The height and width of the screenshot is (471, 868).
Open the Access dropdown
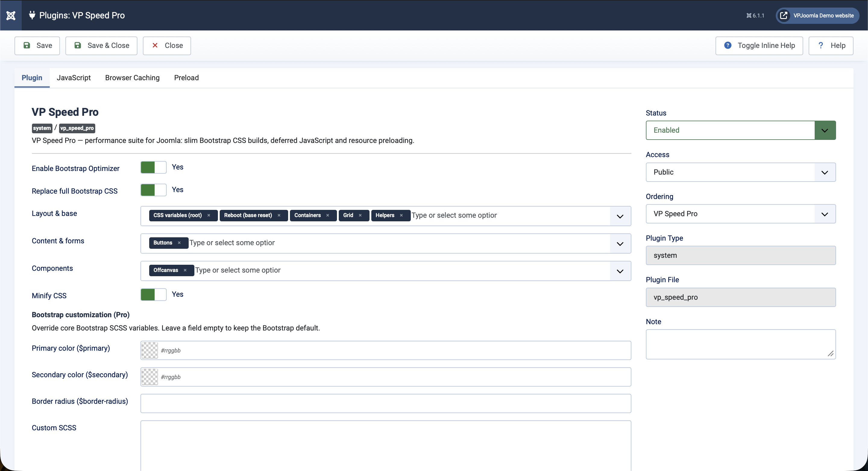[741, 172]
